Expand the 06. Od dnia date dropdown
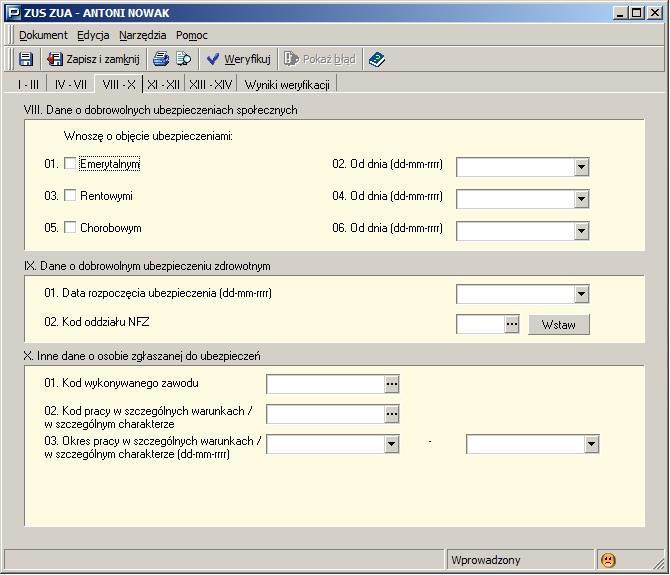 point(581,231)
